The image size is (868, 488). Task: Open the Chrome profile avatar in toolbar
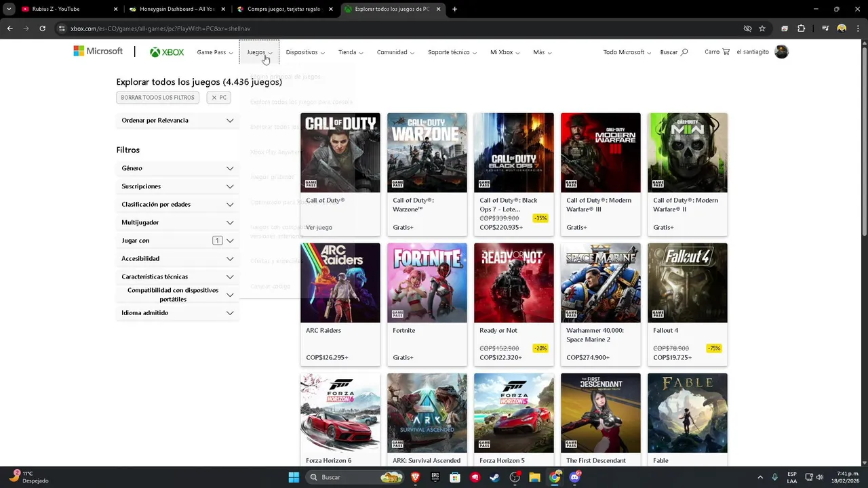tap(842, 28)
